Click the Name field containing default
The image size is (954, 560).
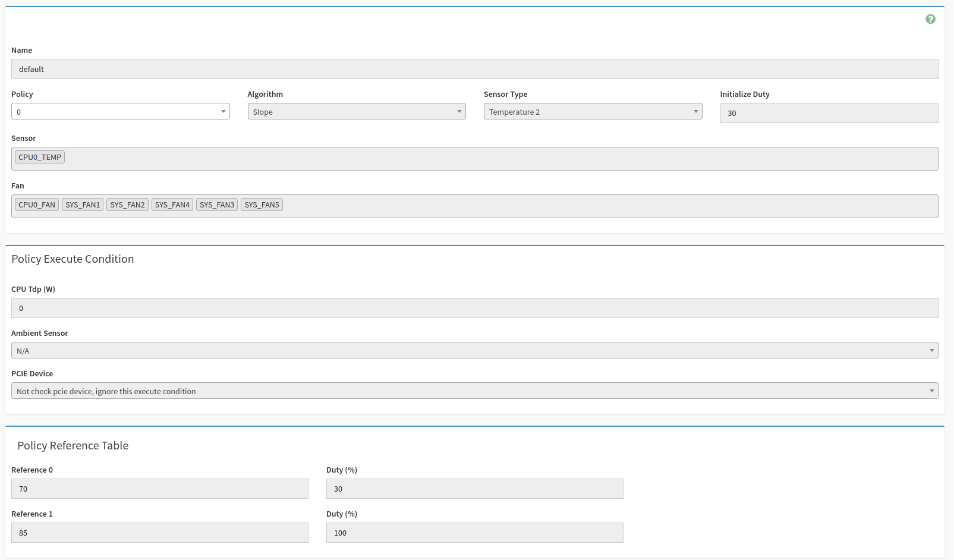coord(474,69)
